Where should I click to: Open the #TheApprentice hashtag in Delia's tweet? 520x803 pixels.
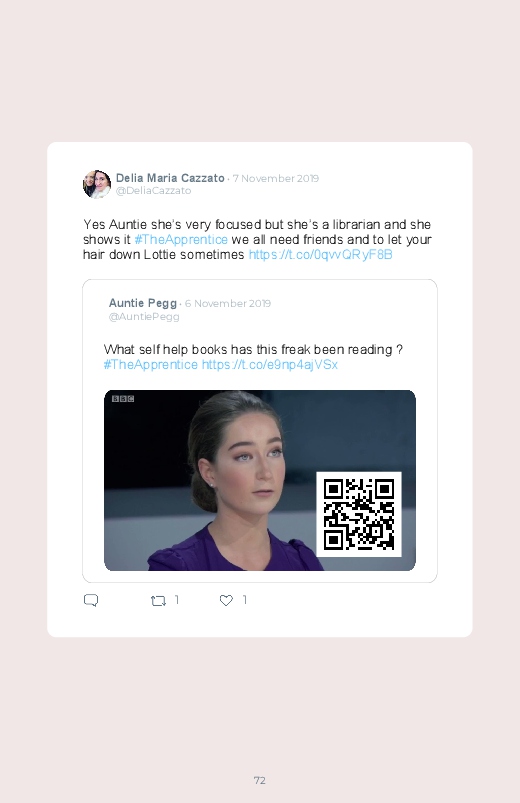pyautogui.click(x=181, y=240)
